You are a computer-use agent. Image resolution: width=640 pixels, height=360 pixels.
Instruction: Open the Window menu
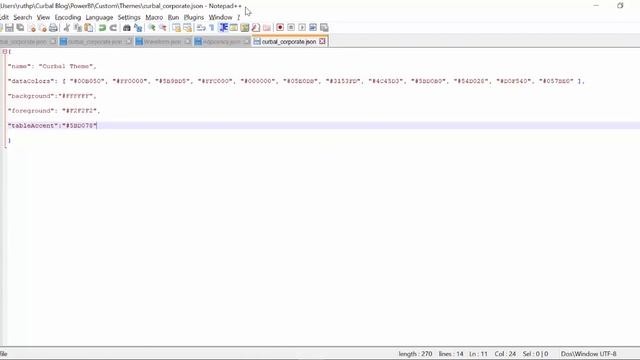(x=220, y=17)
